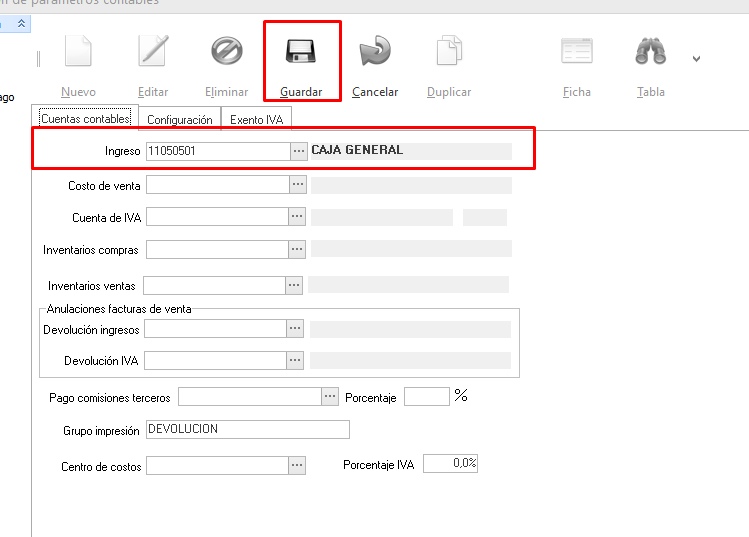Switch to the Configuración tab

[x=179, y=120]
